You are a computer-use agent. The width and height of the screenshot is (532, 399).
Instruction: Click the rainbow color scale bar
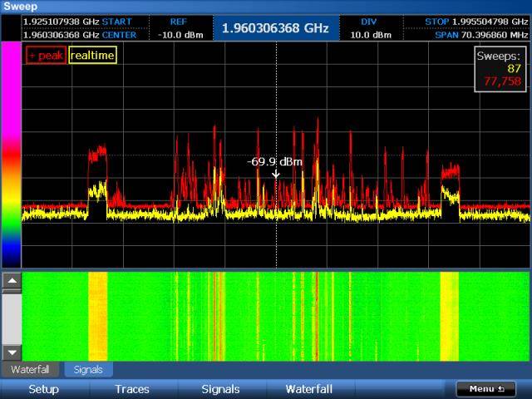(11, 154)
